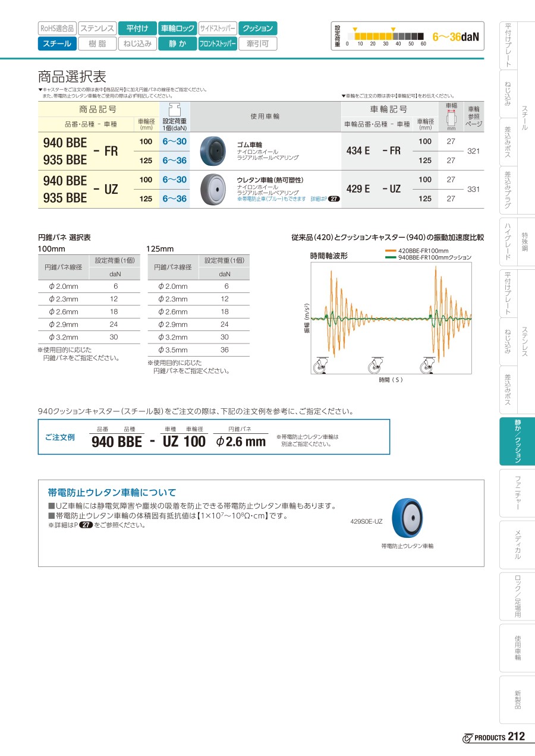Click the blue rubber wheel image

pos(210,150)
